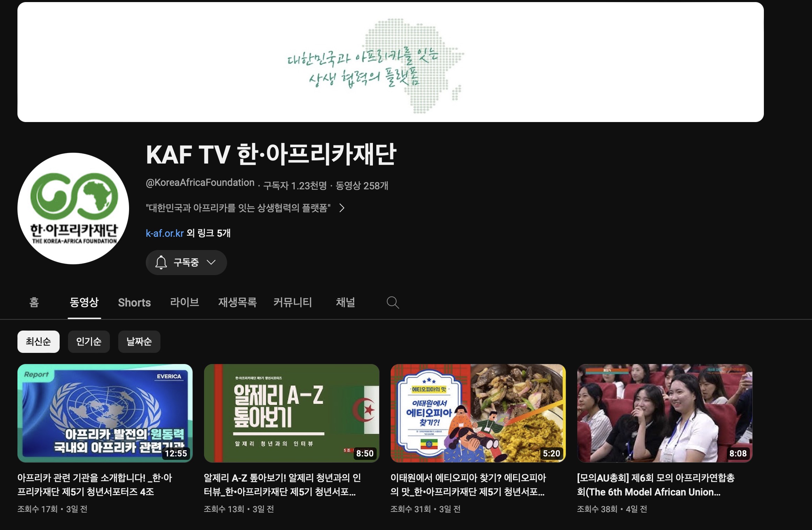The width and height of the screenshot is (812, 530).
Task: Expand the channel description chevron
Action: [x=342, y=208]
